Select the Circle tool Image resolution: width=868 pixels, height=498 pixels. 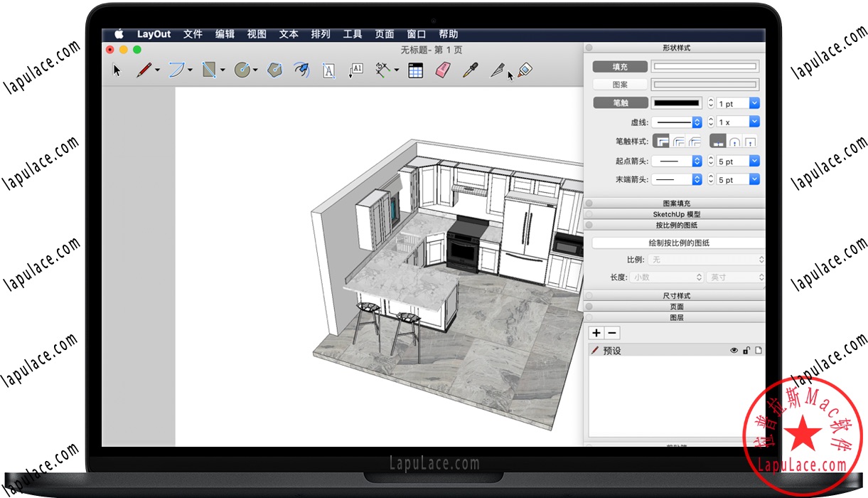[242, 70]
